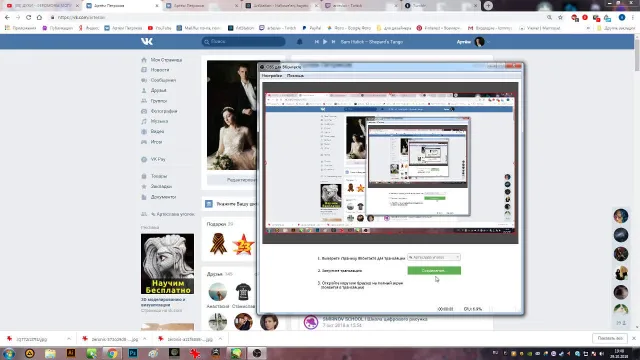Image resolution: width=640 pixels, height=360 pixels.
Task: Open menu arrow of second downloaded jpg
Action: coord(144,339)
